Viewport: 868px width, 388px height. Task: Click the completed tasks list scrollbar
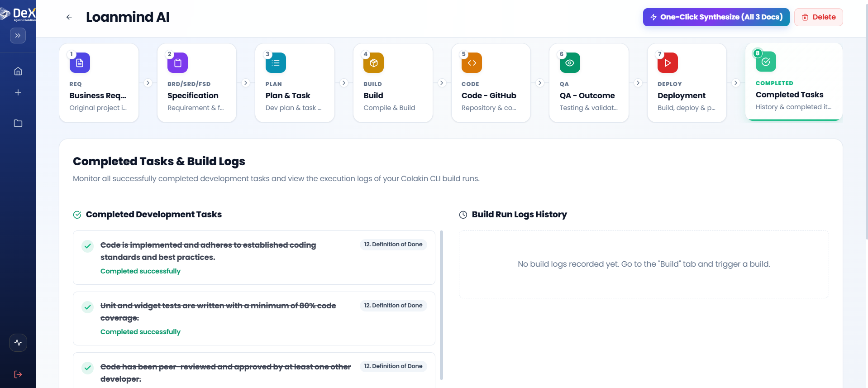[441, 305]
